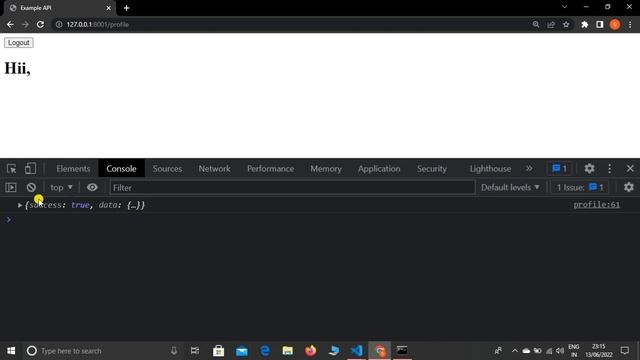Open Visual Studio Code from taskbar
The height and width of the screenshot is (360, 640).
click(x=357, y=351)
